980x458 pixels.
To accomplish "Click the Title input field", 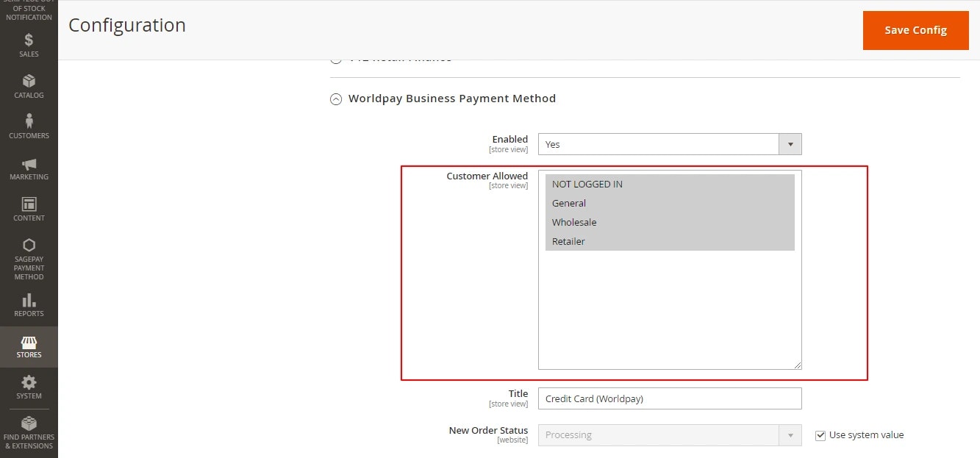I will click(670, 398).
